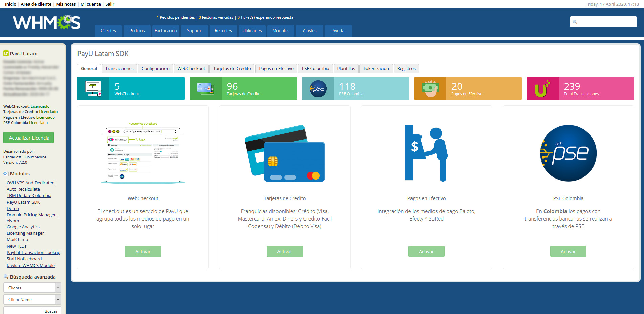Switch to the Configuración tab
This screenshot has width=644, height=314.
(155, 68)
